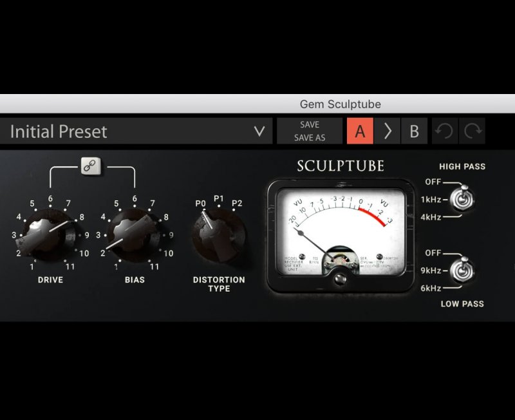515x420 pixels.
Task: Click the SAVE button
Action: (x=310, y=124)
